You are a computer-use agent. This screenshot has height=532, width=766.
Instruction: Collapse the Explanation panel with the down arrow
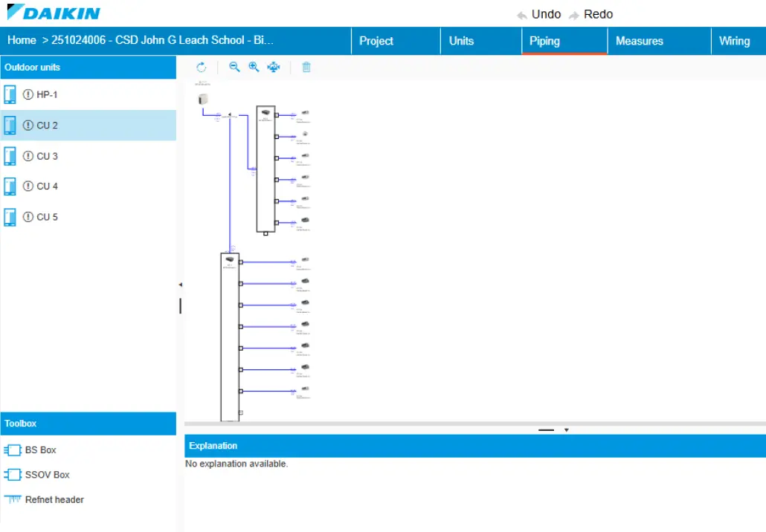click(x=567, y=429)
